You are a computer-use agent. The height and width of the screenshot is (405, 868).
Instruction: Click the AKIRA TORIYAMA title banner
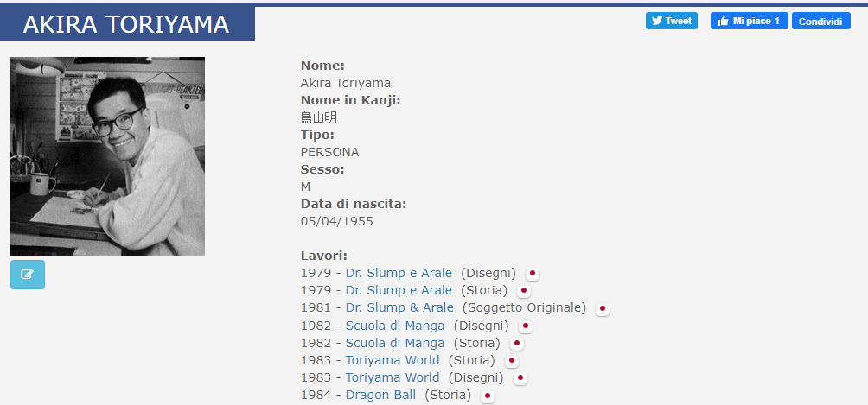pos(126,24)
